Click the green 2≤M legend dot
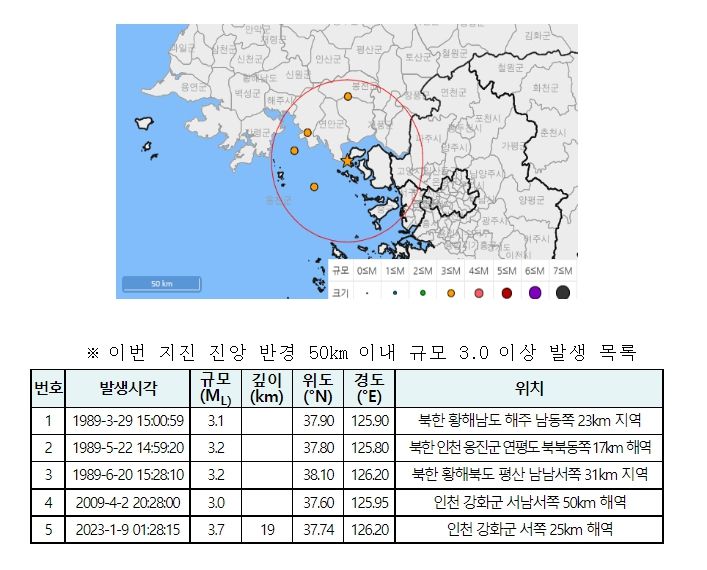The width and height of the screenshot is (707, 570). 423,292
